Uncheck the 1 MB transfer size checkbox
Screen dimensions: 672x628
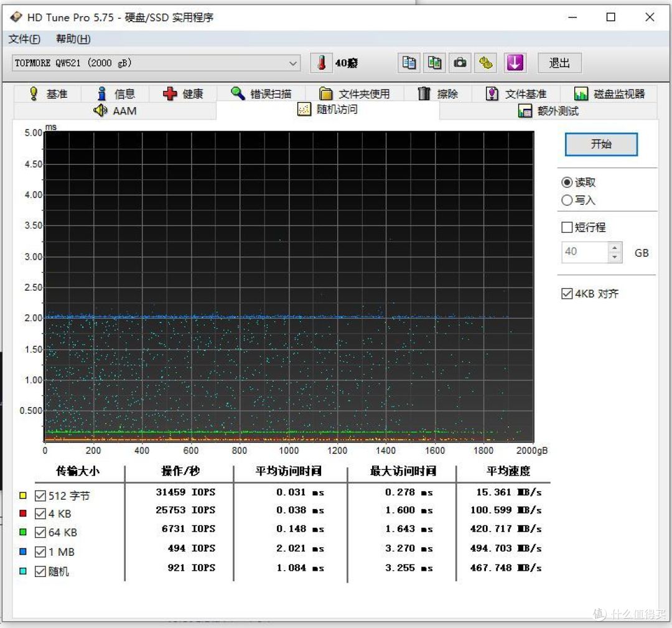coord(42,552)
